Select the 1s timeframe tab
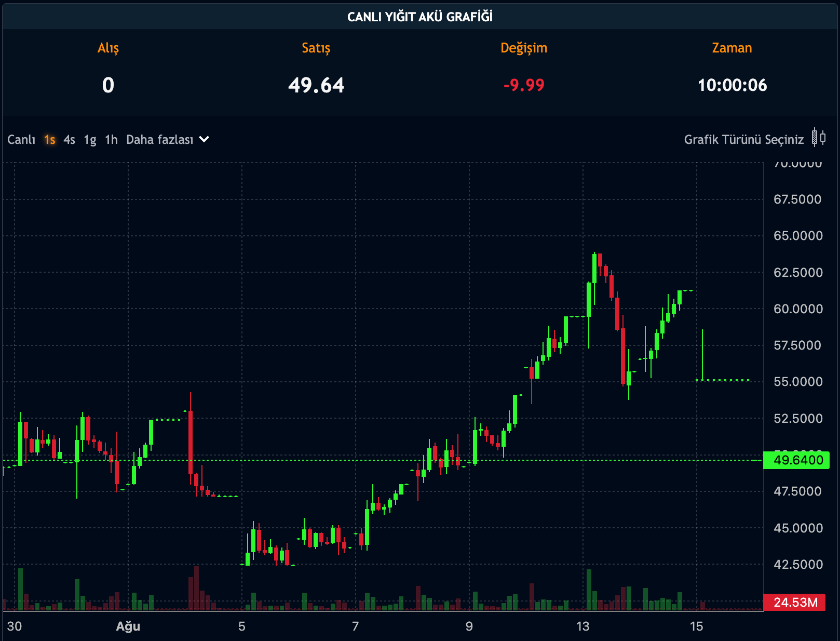Viewport: 840px width, 641px height. tap(50, 140)
